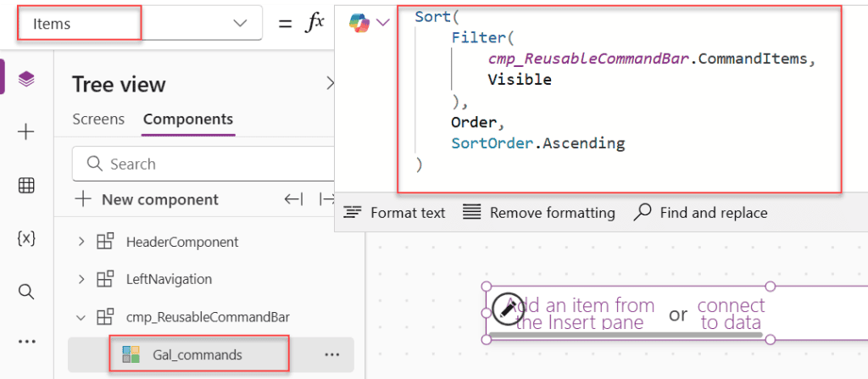Expand the Copilot chevron menu
The image size is (868, 379).
click(383, 23)
